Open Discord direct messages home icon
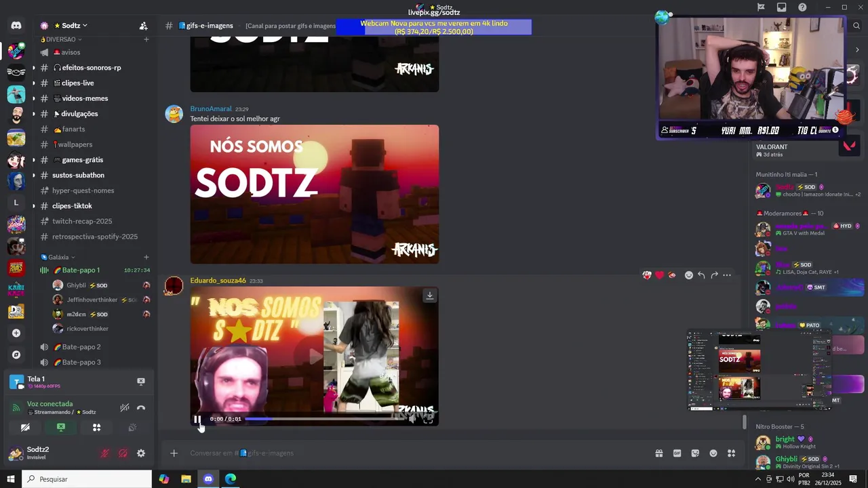Screen dimensions: 868x488 tap(16, 26)
